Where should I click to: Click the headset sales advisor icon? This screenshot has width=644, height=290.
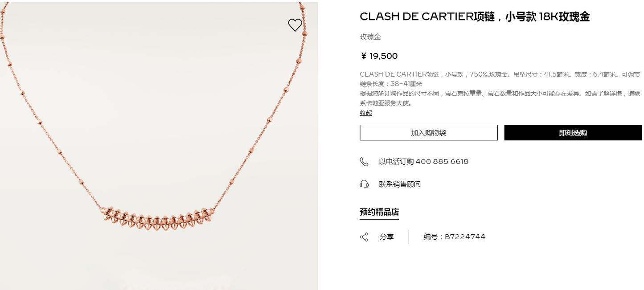coord(364,184)
